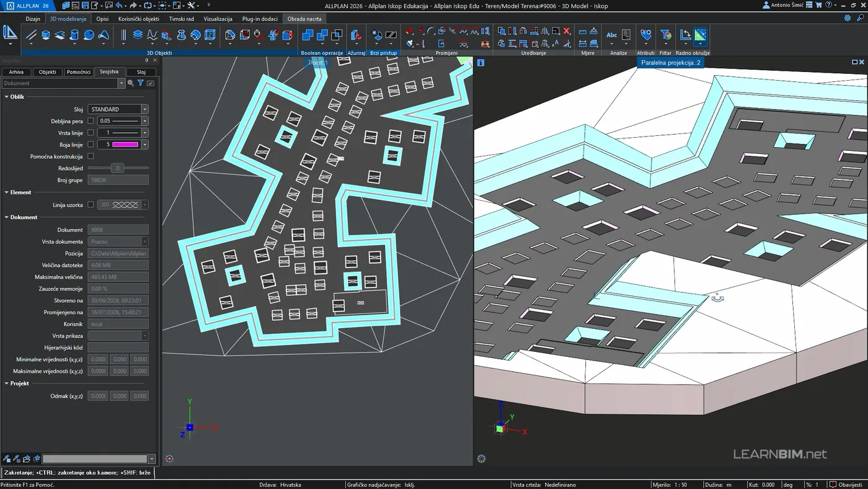Switch to the Sloj panel tab
The height and width of the screenshot is (489, 868).
pyautogui.click(x=141, y=72)
